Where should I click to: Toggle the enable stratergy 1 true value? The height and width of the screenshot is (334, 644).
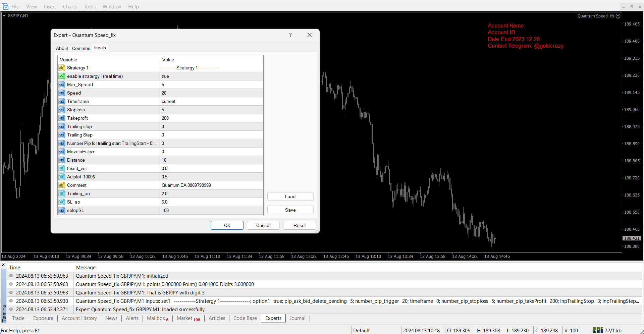coord(211,76)
